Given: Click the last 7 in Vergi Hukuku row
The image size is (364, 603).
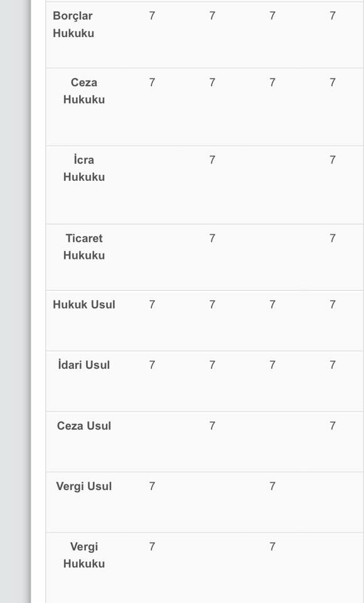Looking at the screenshot, I should point(272,546).
